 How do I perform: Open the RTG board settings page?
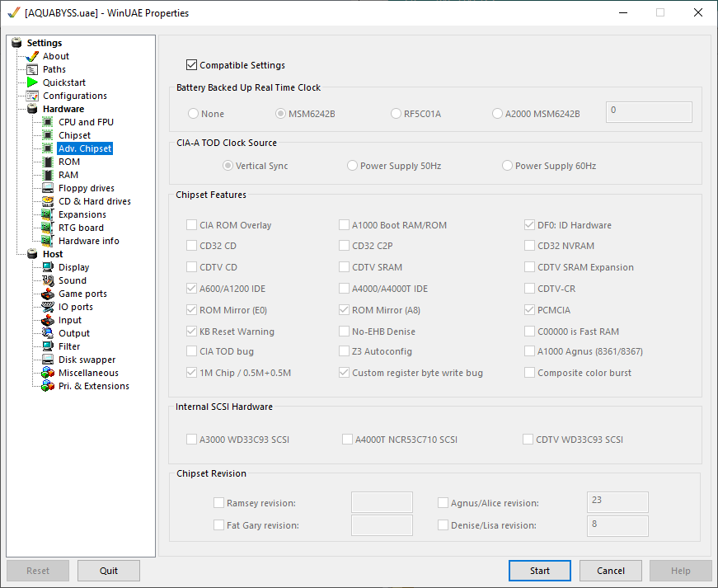coord(81,228)
